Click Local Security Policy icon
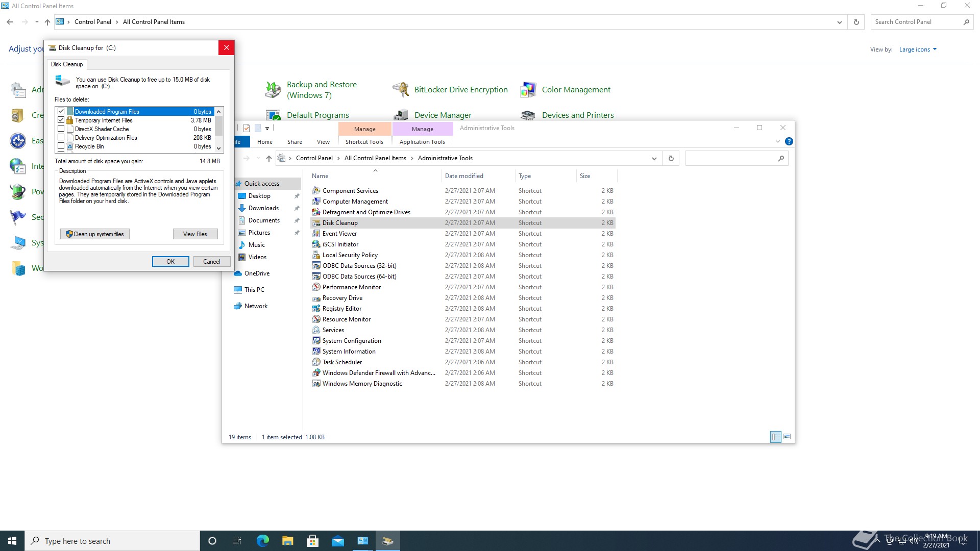Viewport: 980px width, 551px height. [x=316, y=255]
